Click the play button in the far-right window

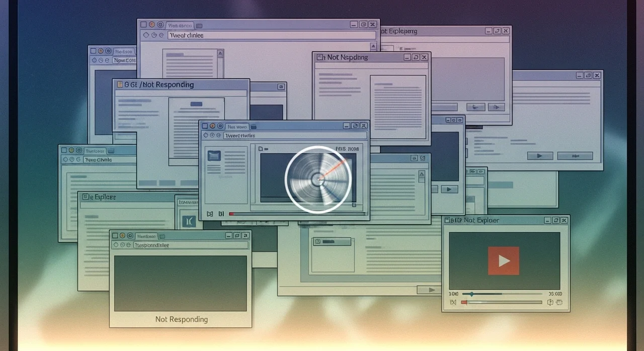point(540,156)
